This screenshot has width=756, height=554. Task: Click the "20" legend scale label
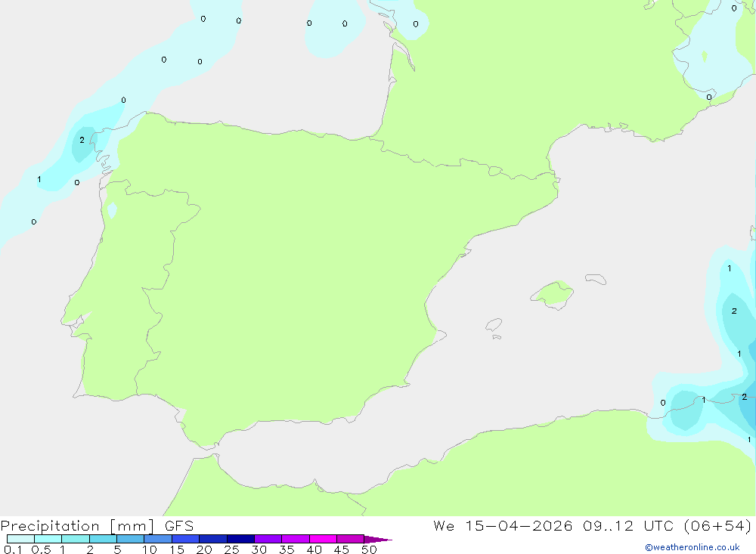(x=204, y=549)
